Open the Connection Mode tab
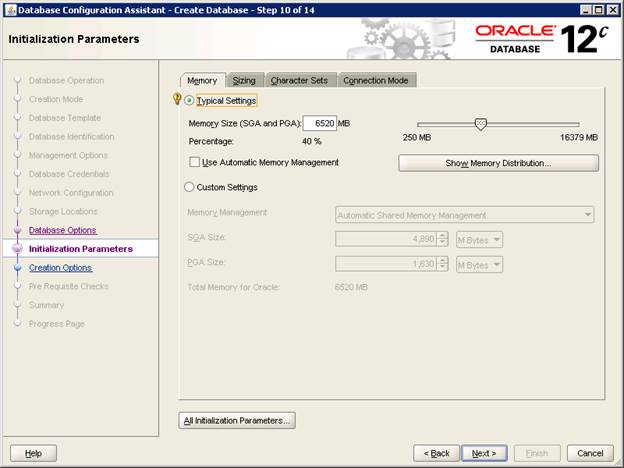 [376, 80]
